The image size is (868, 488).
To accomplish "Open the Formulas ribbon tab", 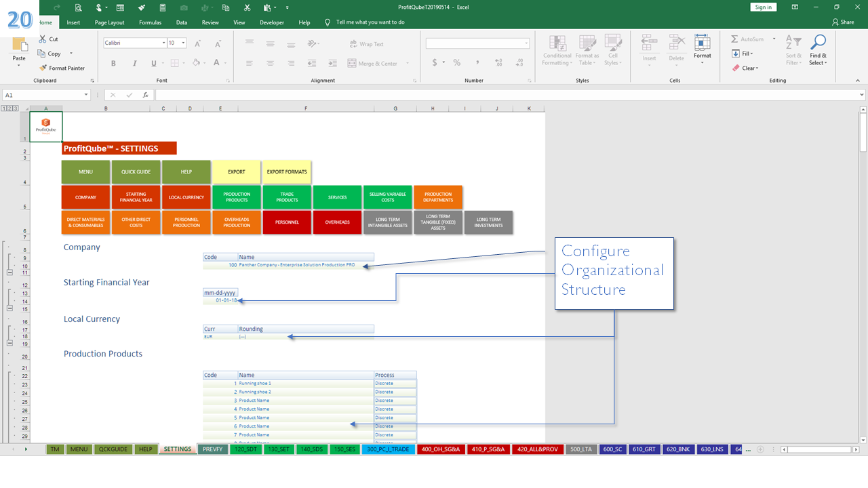I will pyautogui.click(x=151, y=22).
